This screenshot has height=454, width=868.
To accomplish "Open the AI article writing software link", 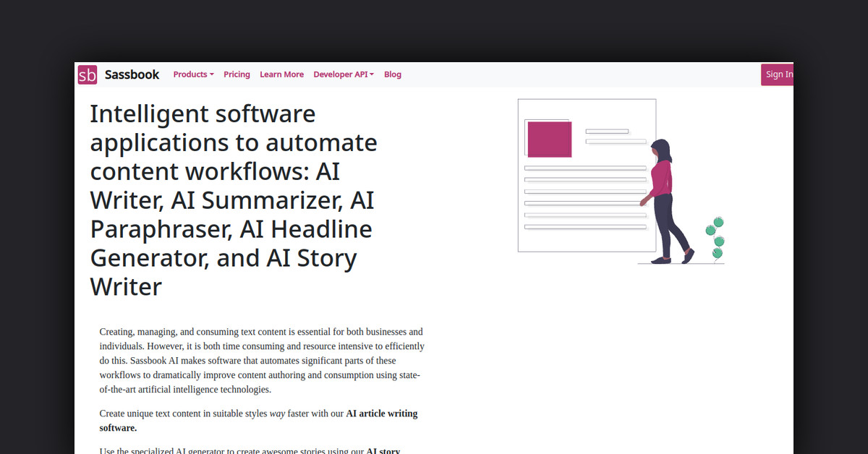I will tap(382, 414).
